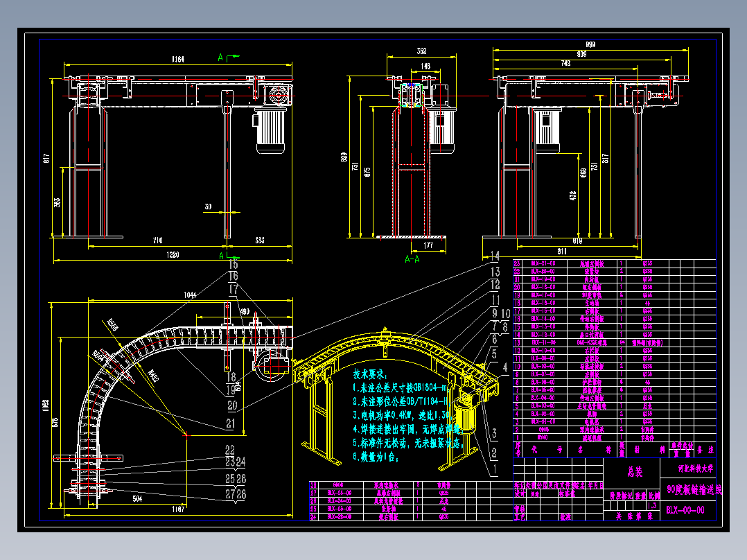Click the 490 dimension text

[x=245, y=311]
